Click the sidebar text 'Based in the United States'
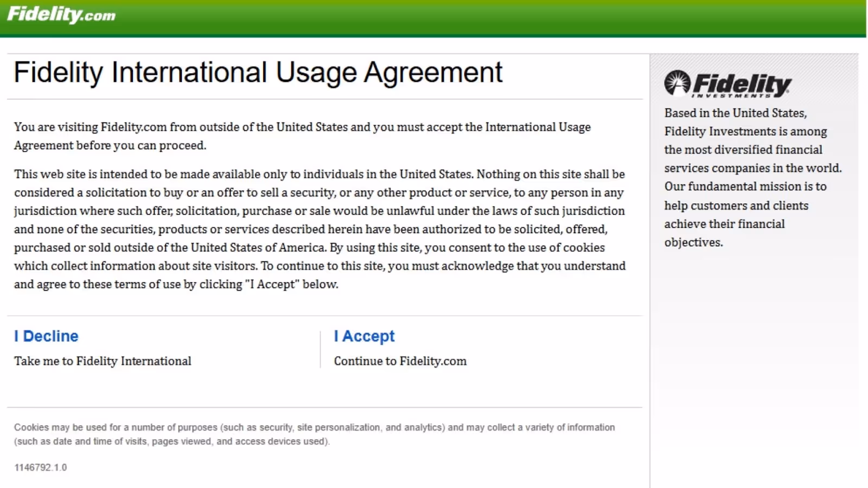This screenshot has height=488, width=868. pyautogui.click(x=753, y=177)
